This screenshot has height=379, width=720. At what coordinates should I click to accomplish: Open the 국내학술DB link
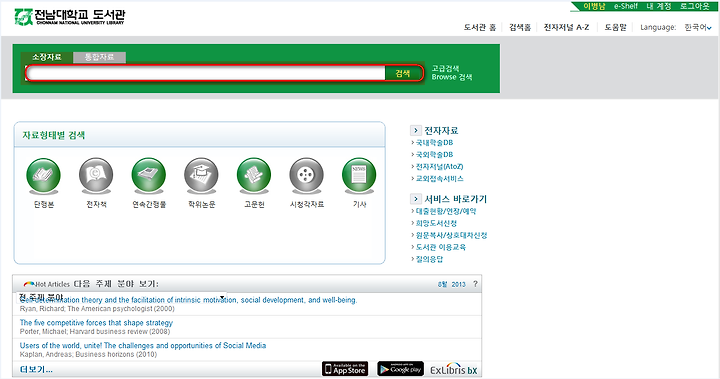434,143
